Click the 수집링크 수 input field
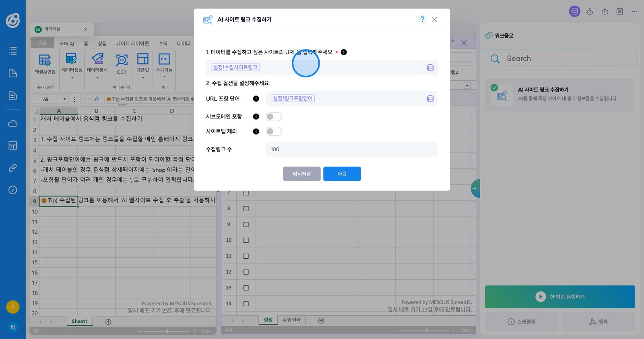The height and width of the screenshot is (339, 644). [x=352, y=149]
